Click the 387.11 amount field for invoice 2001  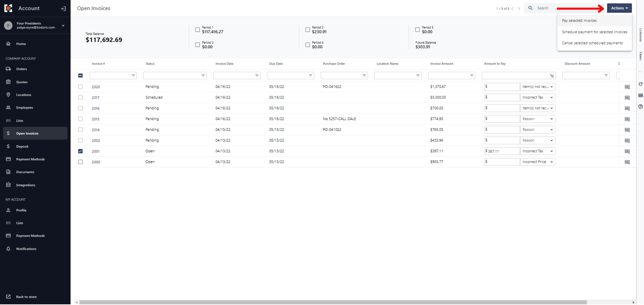click(502, 151)
